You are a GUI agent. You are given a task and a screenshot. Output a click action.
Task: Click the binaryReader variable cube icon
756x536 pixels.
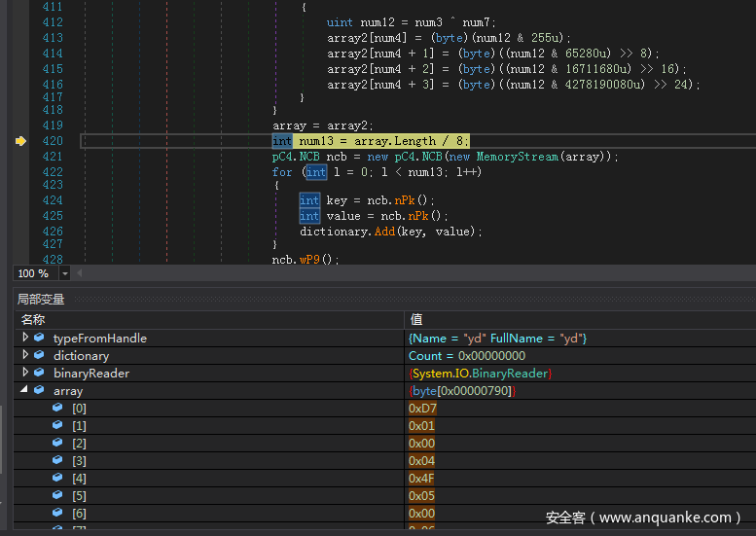[39, 373]
